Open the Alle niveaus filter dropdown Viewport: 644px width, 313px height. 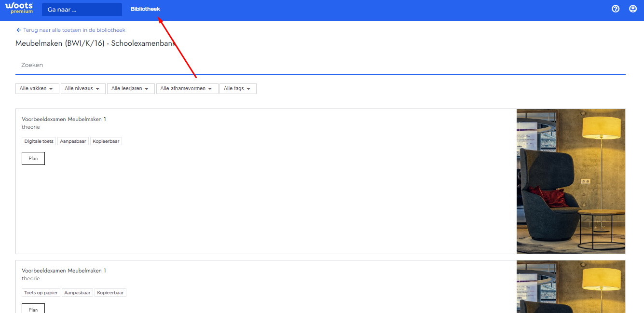pyautogui.click(x=83, y=89)
